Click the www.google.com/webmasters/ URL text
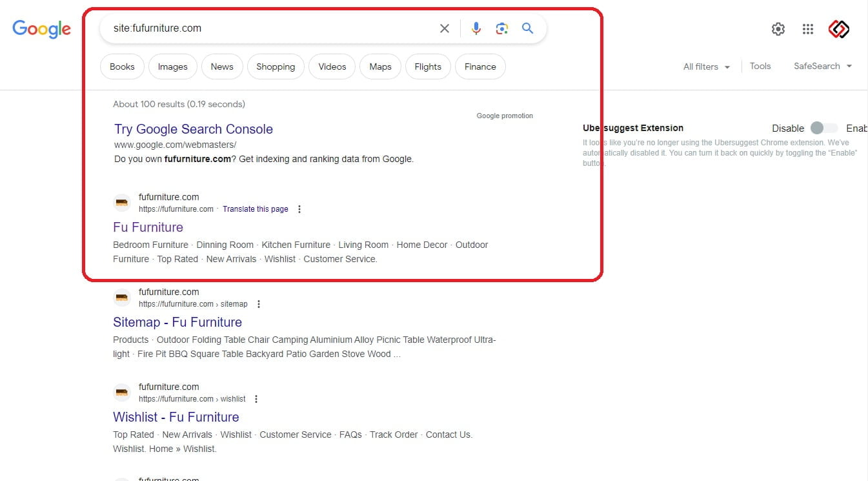Viewport: 868px width, 481px height. [x=176, y=145]
